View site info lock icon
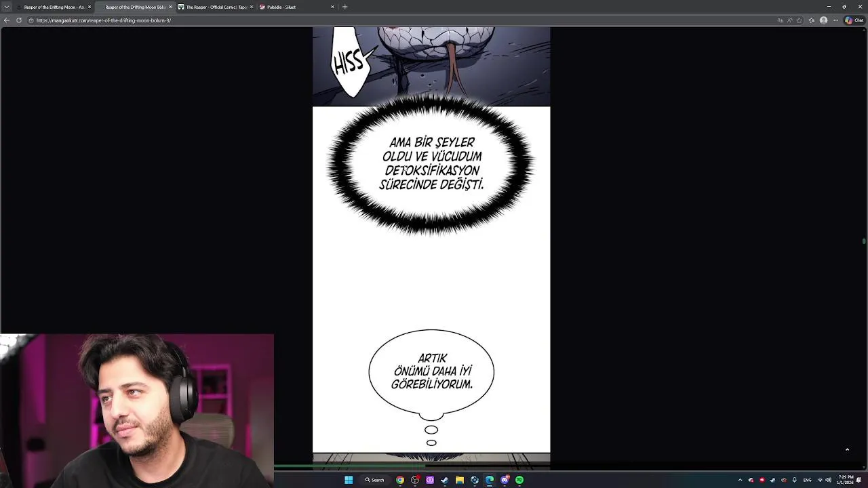The height and width of the screenshot is (488, 868). tap(31, 20)
